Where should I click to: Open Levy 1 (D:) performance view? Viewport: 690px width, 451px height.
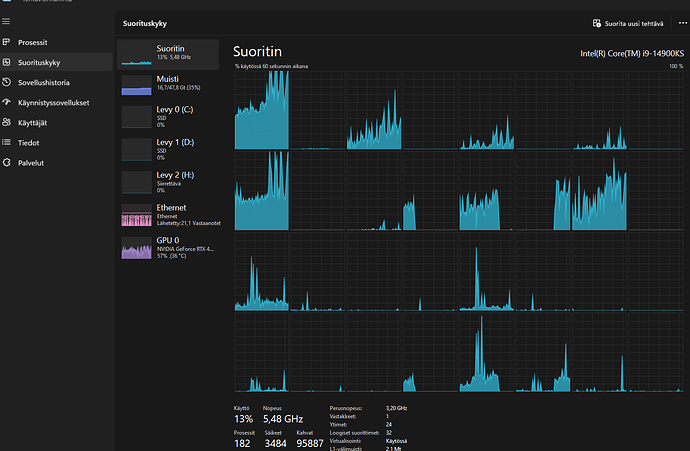point(167,148)
